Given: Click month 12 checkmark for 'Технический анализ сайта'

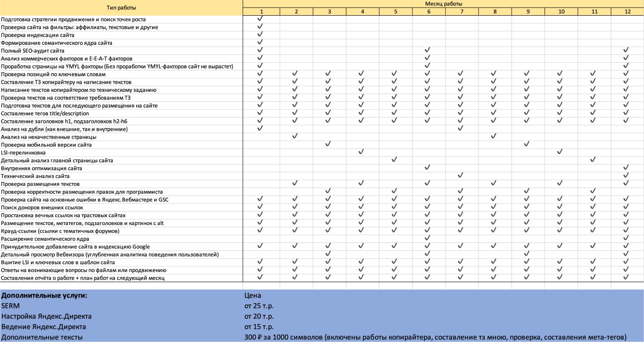Looking at the screenshot, I should 626,175.
